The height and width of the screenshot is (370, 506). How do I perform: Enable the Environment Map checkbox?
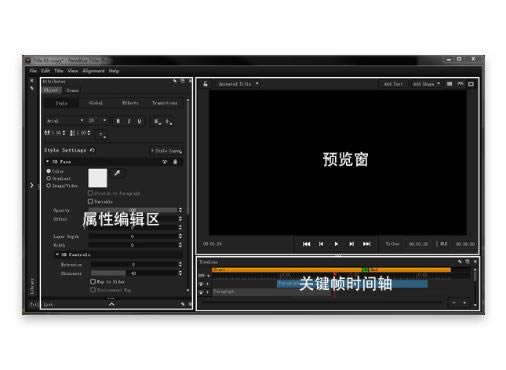click(x=93, y=290)
